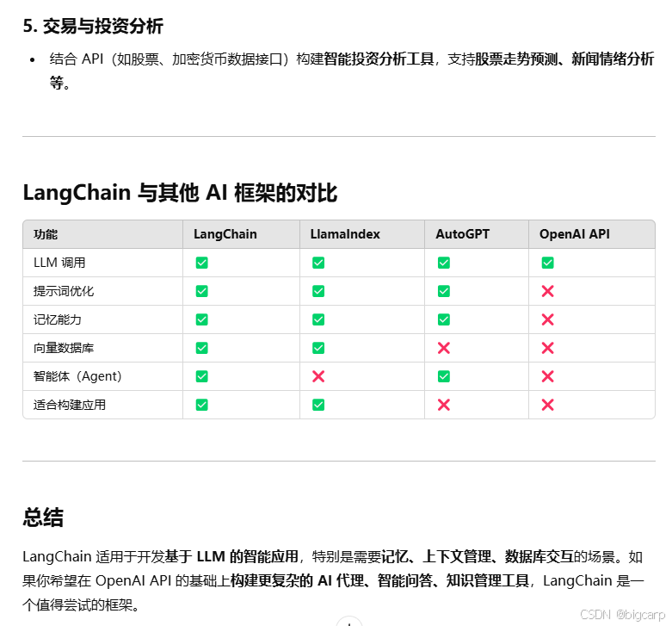Click the heading 5. 交易与投资分析
This screenshot has height=626, width=672.
click(x=93, y=26)
